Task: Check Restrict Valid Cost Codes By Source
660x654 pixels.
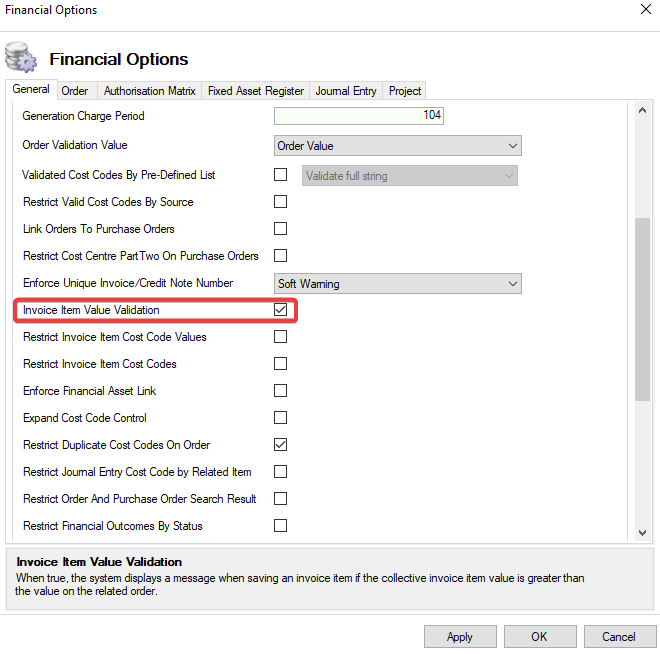Action: [x=281, y=202]
